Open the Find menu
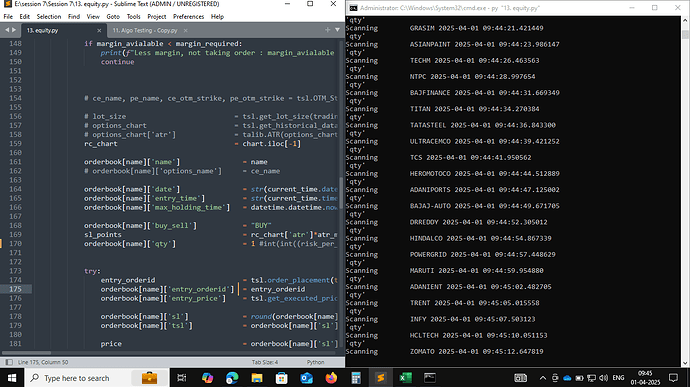Screen dimensions: 690x387 click(74, 17)
